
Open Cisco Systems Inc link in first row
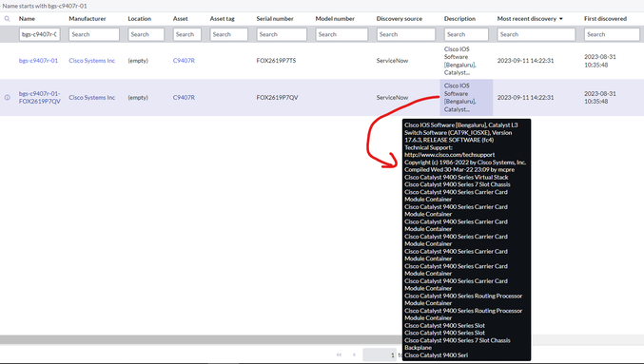(91, 60)
